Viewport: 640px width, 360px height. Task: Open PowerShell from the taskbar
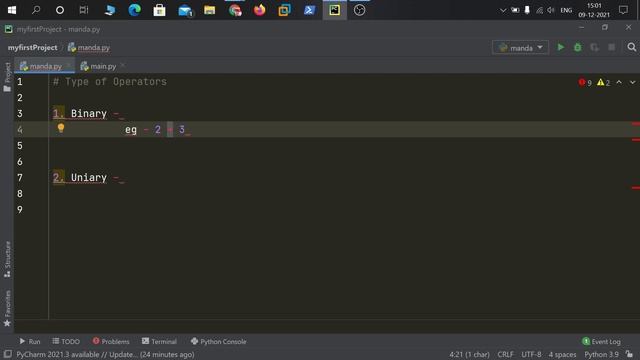pos(309,10)
